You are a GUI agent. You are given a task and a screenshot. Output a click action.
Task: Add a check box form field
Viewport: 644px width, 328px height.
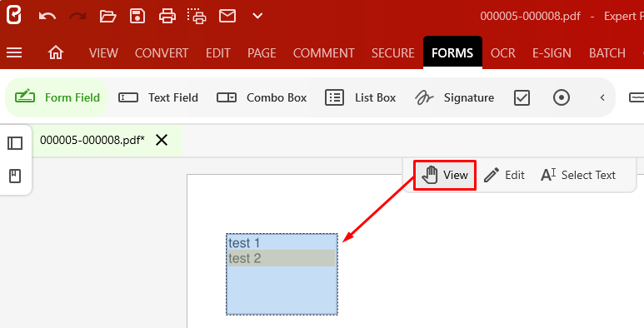[x=522, y=97]
